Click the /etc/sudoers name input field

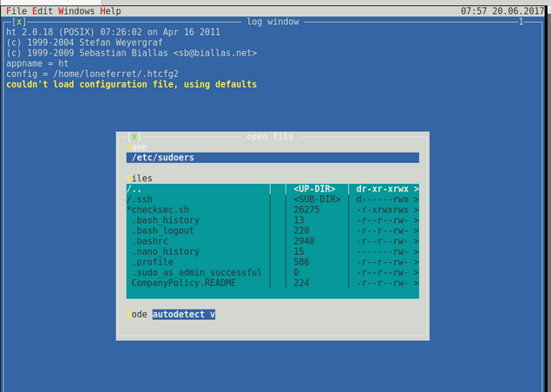pos(272,158)
